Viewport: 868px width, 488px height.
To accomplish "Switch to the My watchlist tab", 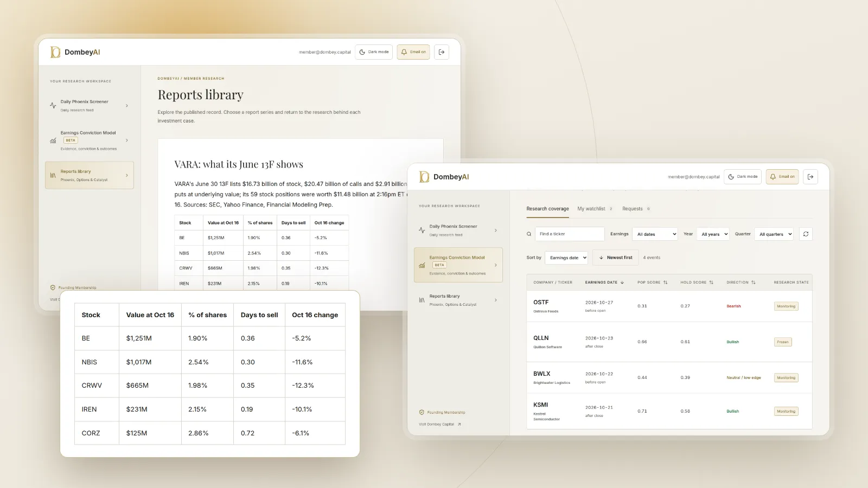I will (x=595, y=209).
